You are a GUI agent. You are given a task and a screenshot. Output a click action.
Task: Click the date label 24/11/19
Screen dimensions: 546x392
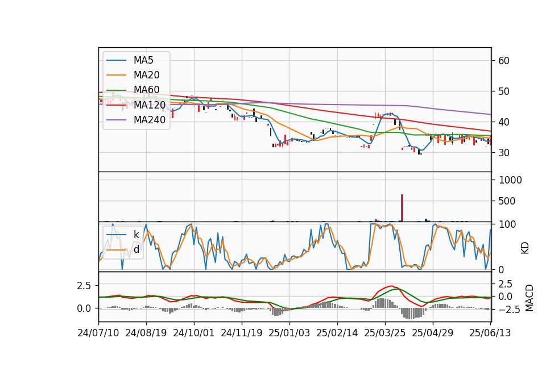[x=241, y=333]
